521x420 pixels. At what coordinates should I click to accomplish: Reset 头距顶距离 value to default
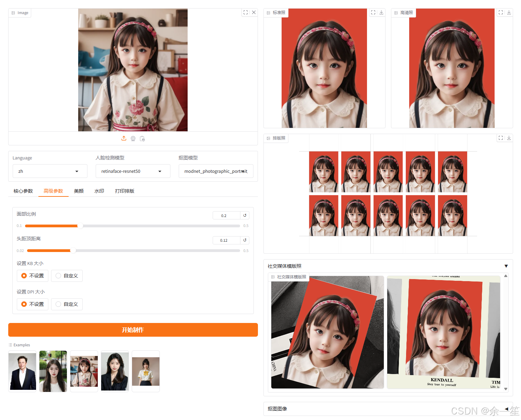[x=245, y=240]
